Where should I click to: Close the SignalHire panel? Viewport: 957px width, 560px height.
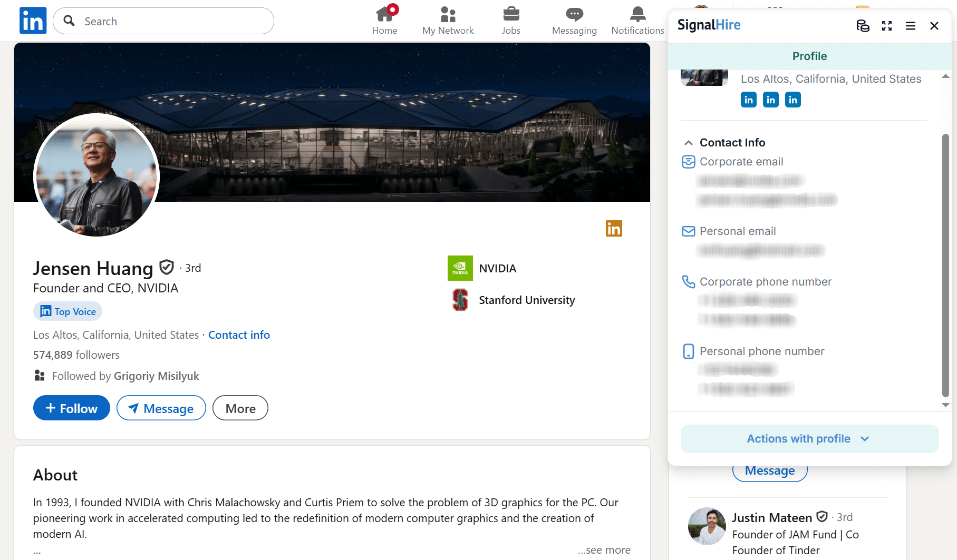934,25
